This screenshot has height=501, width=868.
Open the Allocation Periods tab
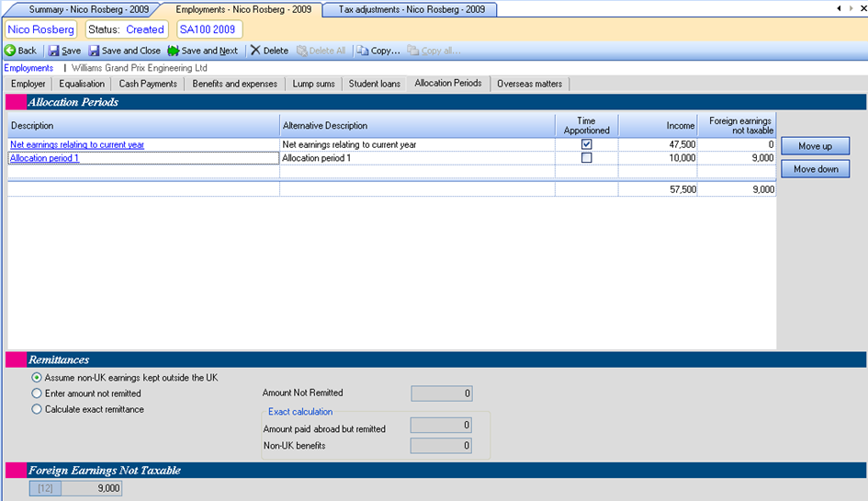coord(448,83)
